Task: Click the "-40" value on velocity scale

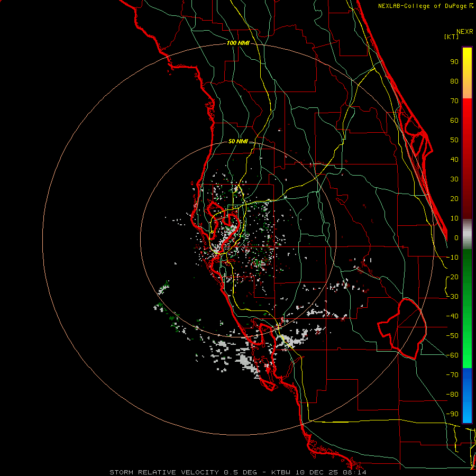Action: 452,316
